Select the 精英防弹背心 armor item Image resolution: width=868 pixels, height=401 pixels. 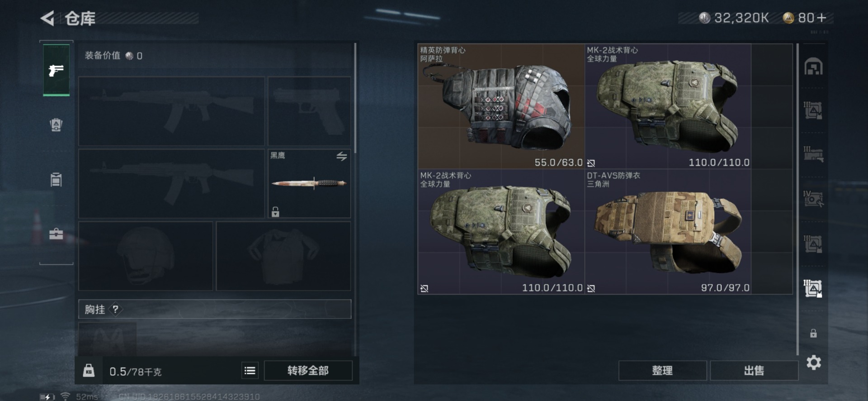pos(501,106)
